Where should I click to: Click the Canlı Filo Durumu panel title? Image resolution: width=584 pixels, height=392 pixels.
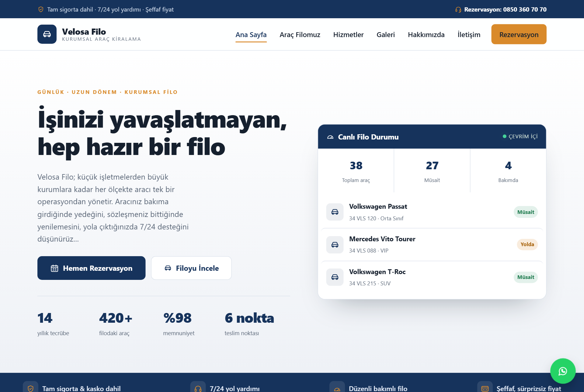[x=368, y=137]
